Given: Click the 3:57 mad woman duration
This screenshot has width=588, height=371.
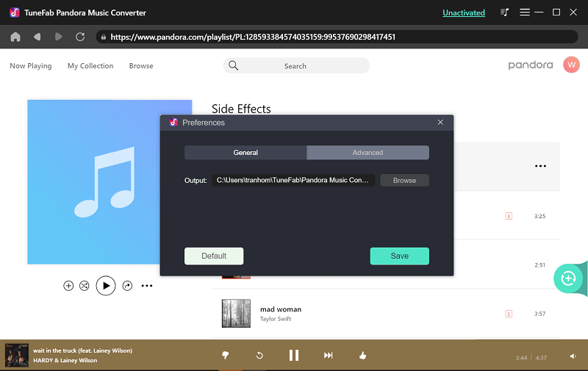Looking at the screenshot, I should 539,314.
